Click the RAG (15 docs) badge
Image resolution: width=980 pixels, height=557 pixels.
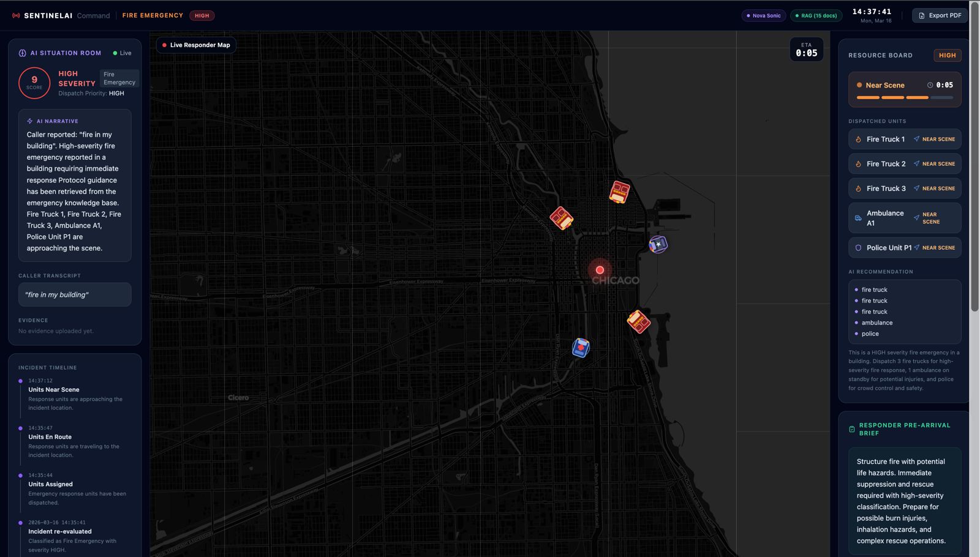click(x=816, y=16)
